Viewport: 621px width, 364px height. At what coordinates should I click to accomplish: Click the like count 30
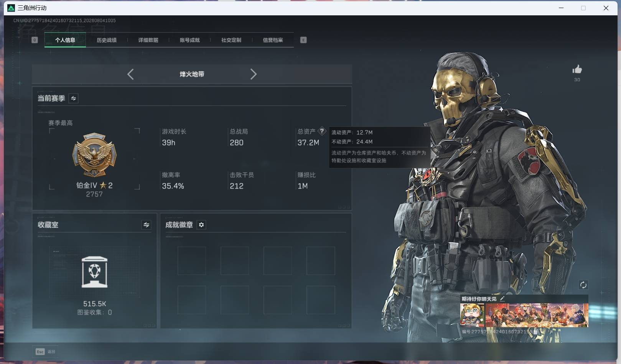point(577,80)
